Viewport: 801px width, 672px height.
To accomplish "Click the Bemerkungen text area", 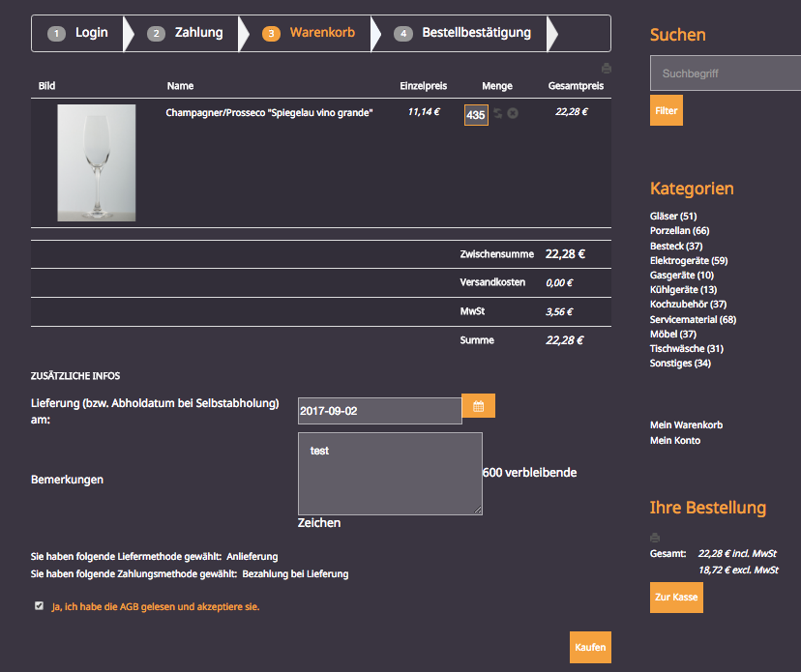I will pyautogui.click(x=390, y=474).
